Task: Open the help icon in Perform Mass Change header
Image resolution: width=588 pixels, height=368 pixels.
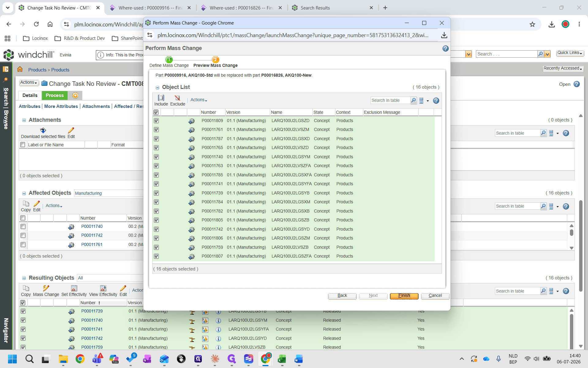Action: point(445,48)
